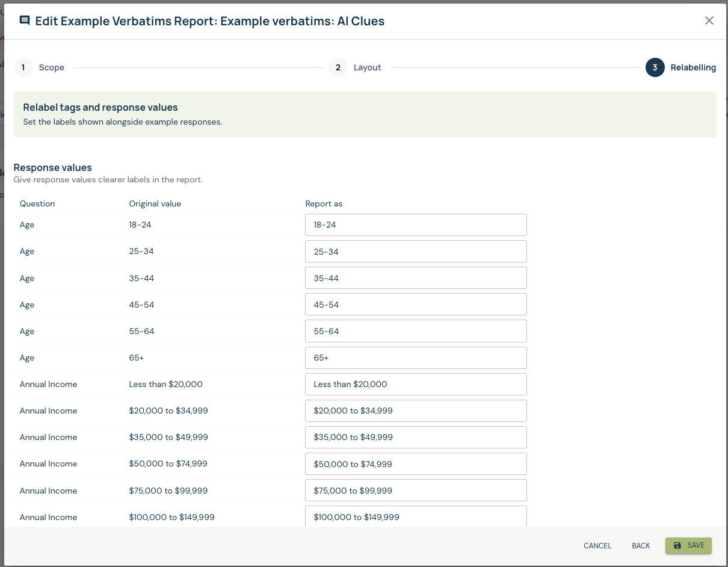The width and height of the screenshot is (728, 567).
Task: Click original value text '18-24'
Action: (141, 225)
